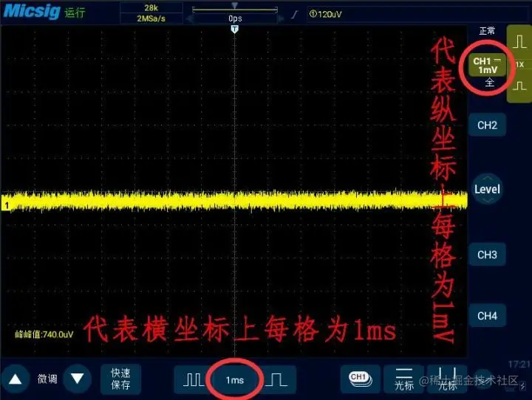This screenshot has width=532, height=400.
Task: Tap the horizontal position bar above 0ps
Action: coord(235,10)
